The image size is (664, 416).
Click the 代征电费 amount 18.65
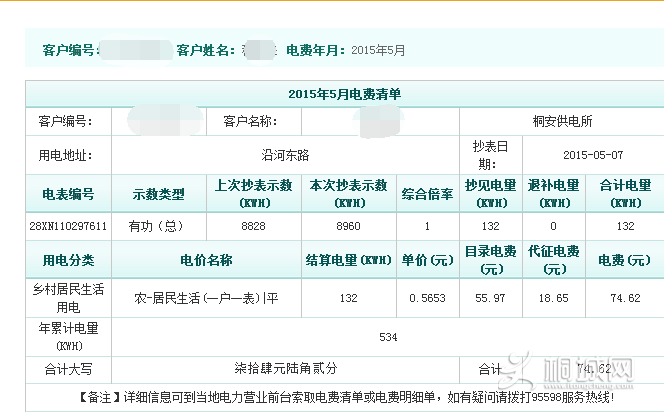coord(553,298)
